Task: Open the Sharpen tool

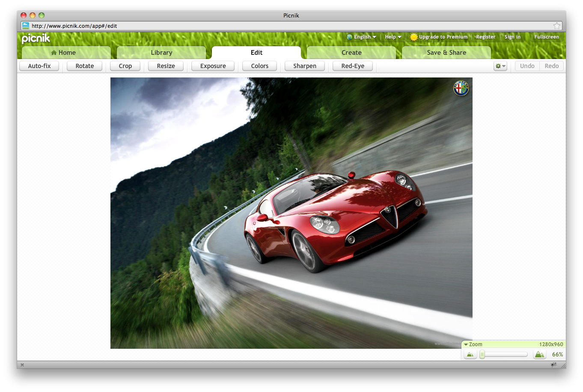Action: [305, 66]
